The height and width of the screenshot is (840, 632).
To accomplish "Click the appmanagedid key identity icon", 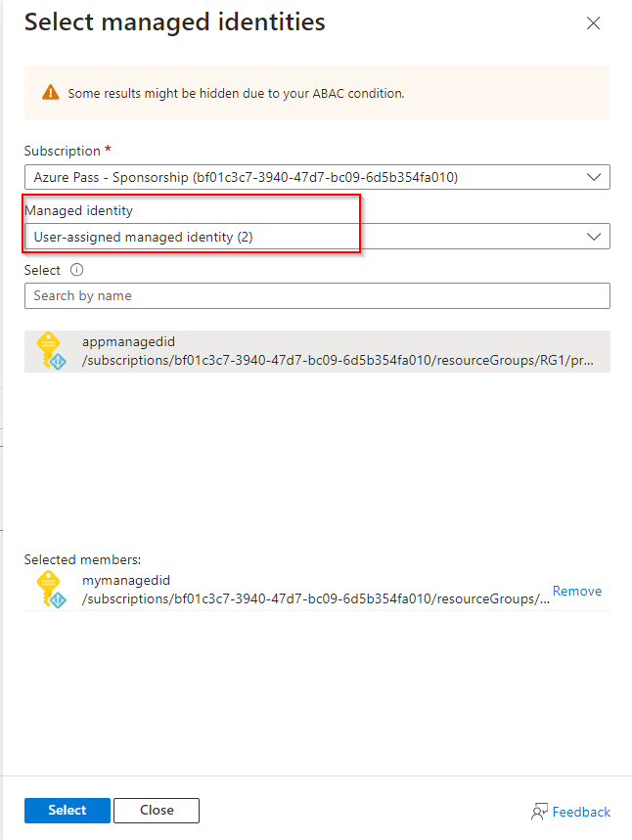I will tap(50, 351).
